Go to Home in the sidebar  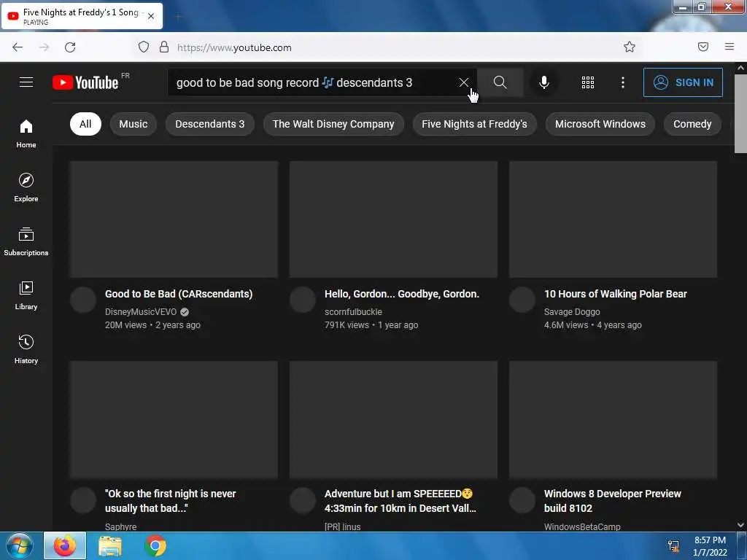(26, 134)
